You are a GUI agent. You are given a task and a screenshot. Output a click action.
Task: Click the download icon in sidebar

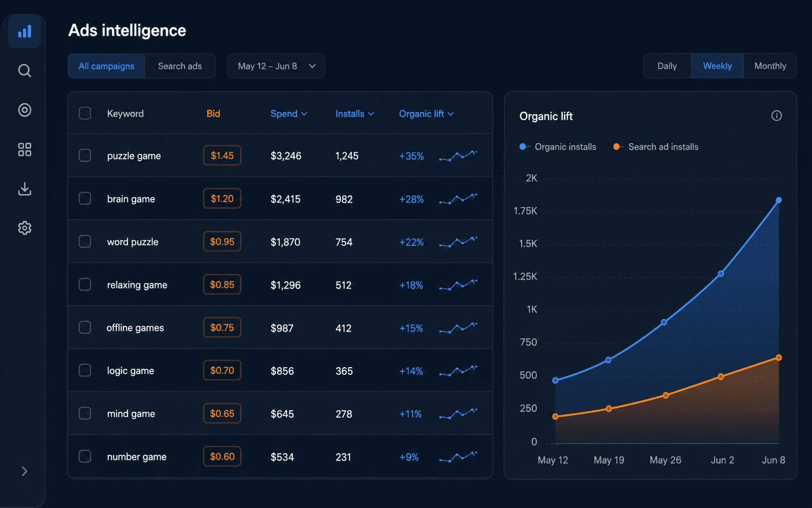[x=25, y=188]
